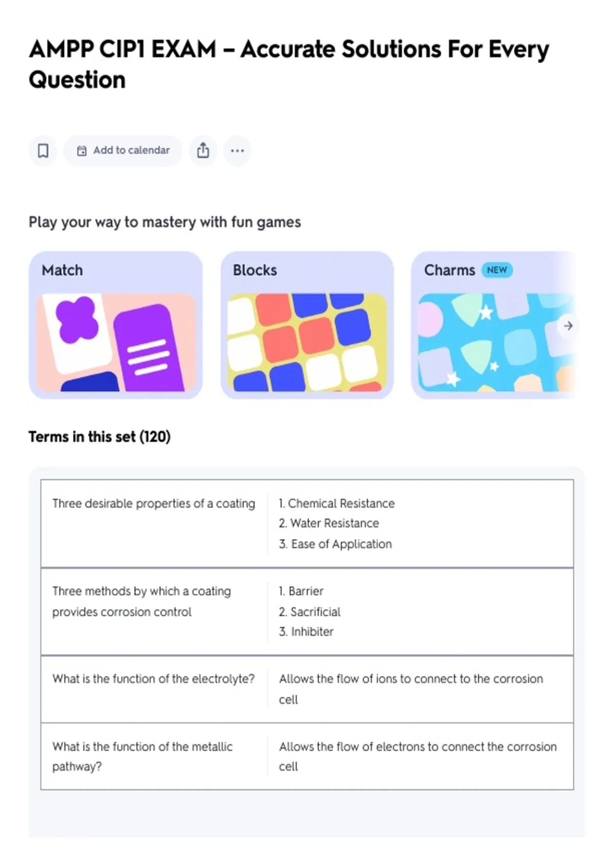This screenshot has width=613, height=868.
Task: Click the calendar icon in Add to calendar
Action: pyautogui.click(x=82, y=151)
